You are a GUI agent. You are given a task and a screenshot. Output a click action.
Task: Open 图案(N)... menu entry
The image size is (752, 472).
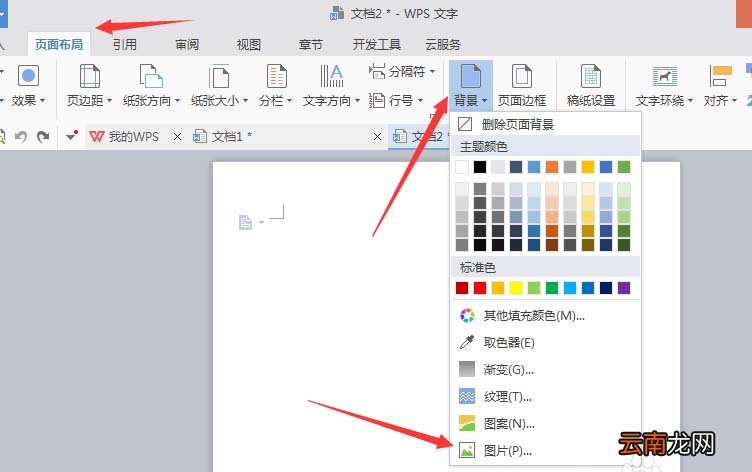pyautogui.click(x=545, y=423)
